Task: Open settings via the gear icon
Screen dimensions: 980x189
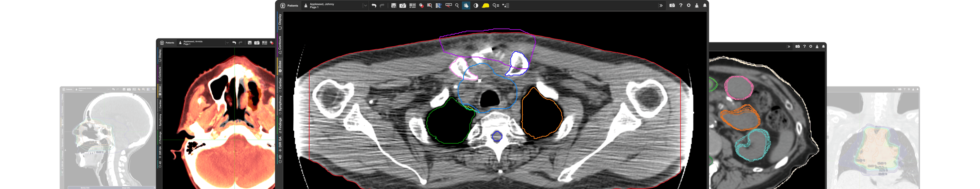Action: click(x=689, y=6)
